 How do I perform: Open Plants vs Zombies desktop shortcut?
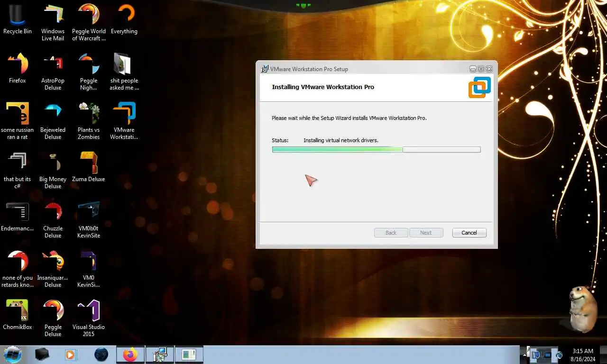89,121
